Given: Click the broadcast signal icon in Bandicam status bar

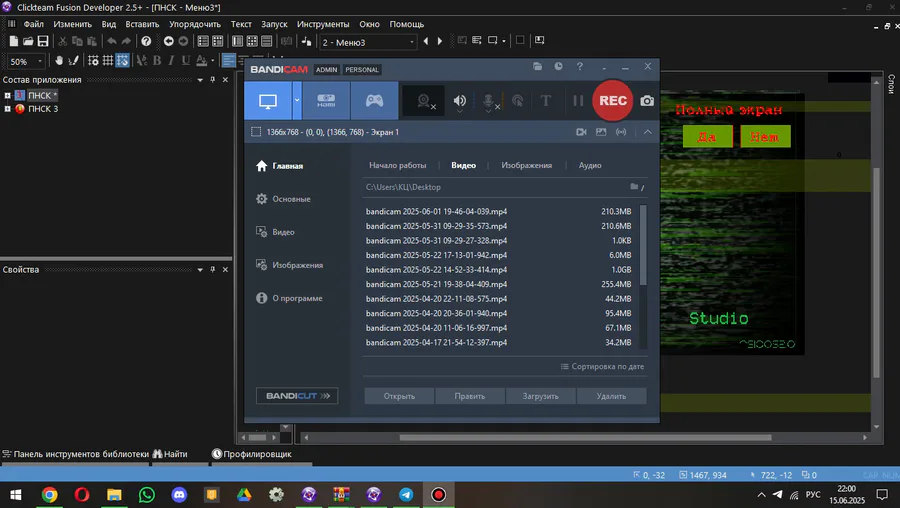Looking at the screenshot, I should pyautogui.click(x=621, y=132).
